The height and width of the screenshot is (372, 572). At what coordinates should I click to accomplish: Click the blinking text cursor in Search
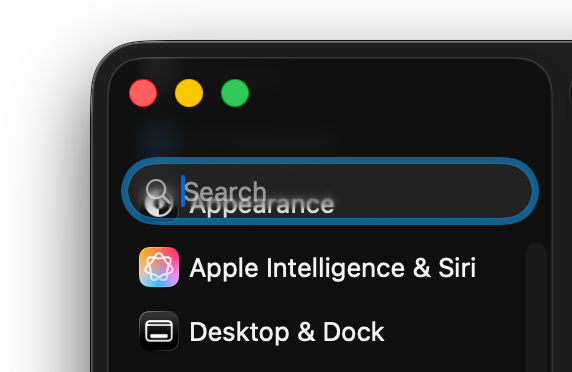coord(183,191)
